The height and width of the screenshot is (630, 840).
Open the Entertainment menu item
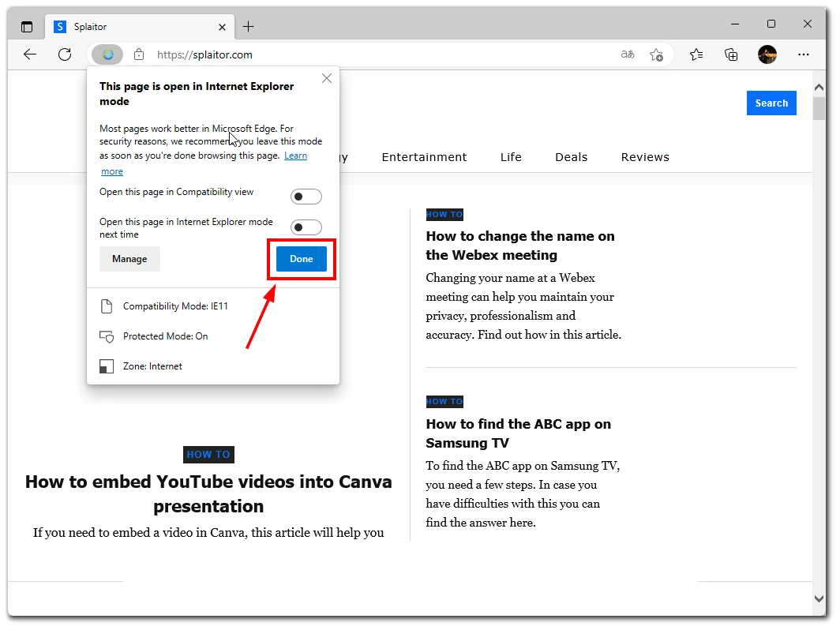pyautogui.click(x=424, y=157)
